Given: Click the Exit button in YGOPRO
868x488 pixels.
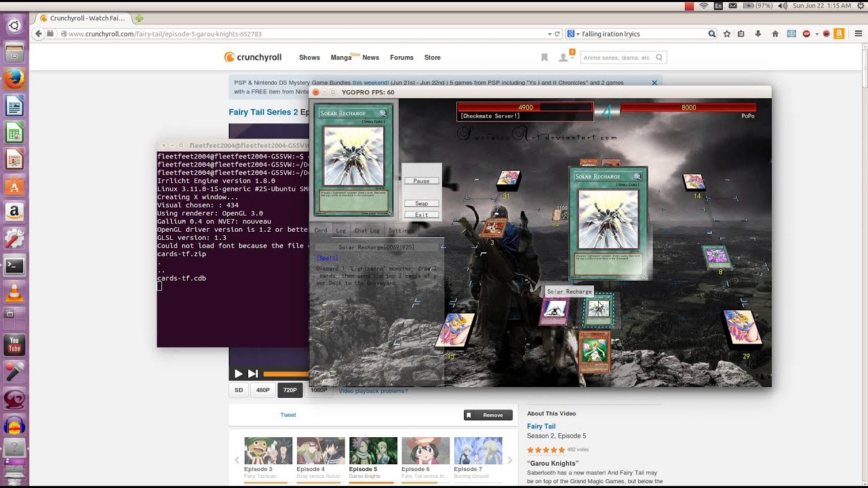Looking at the screenshot, I should click(421, 215).
